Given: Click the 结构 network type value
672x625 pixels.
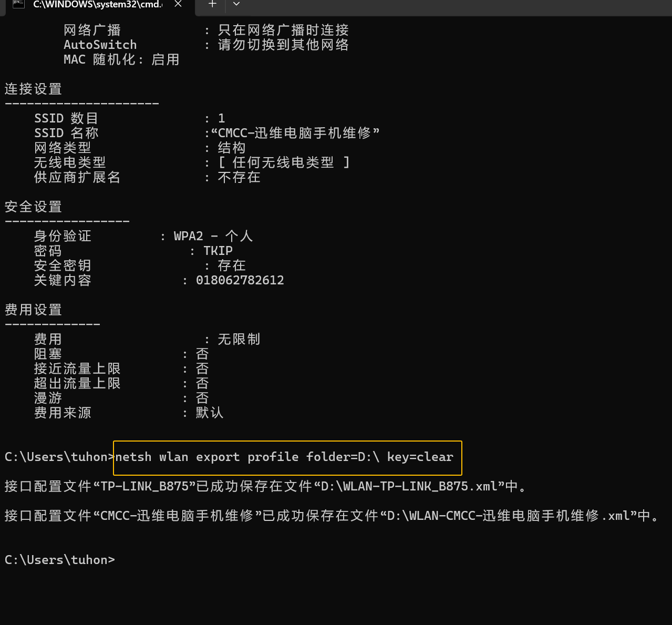Looking at the screenshot, I should click(x=232, y=148).
